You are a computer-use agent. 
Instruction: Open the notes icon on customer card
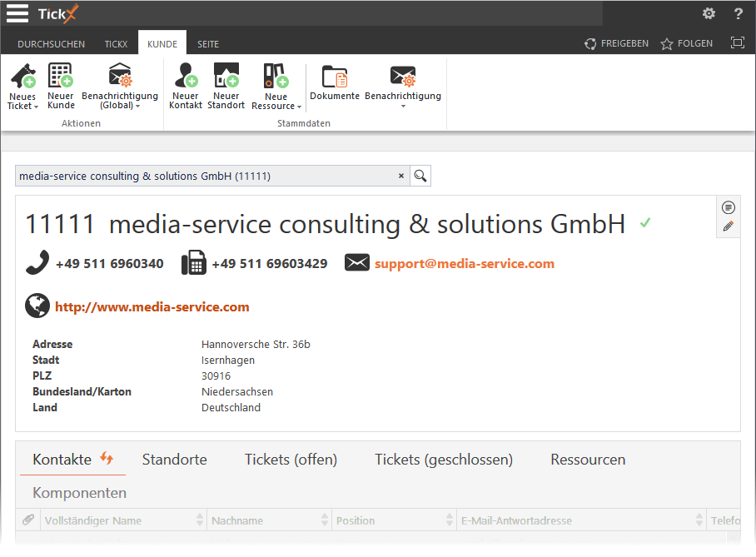728,208
